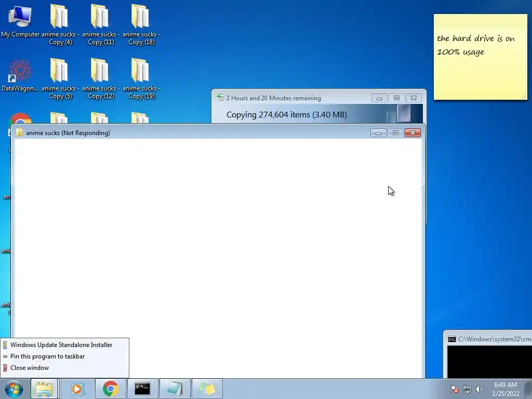This screenshot has height=399, width=532.
Task: Select the anime sucks - Copy (4) folder
Action: point(60,24)
